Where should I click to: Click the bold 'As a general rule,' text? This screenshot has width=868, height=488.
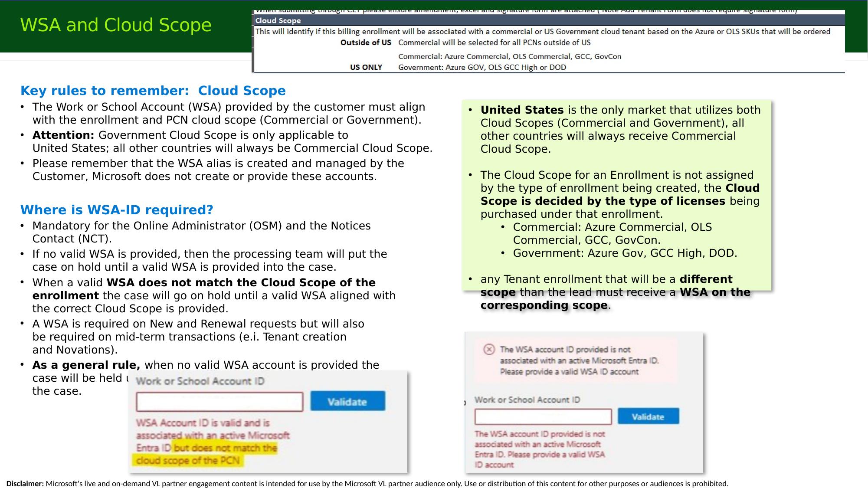coord(86,365)
